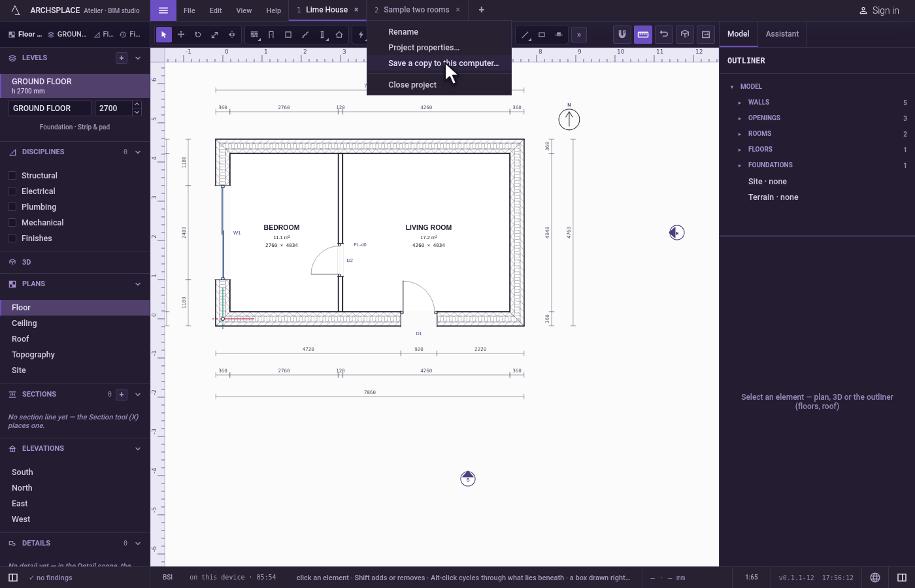Viewport: 915px width, 588px height.
Task: Open the Ceiling plan view
Action: coord(75,323)
